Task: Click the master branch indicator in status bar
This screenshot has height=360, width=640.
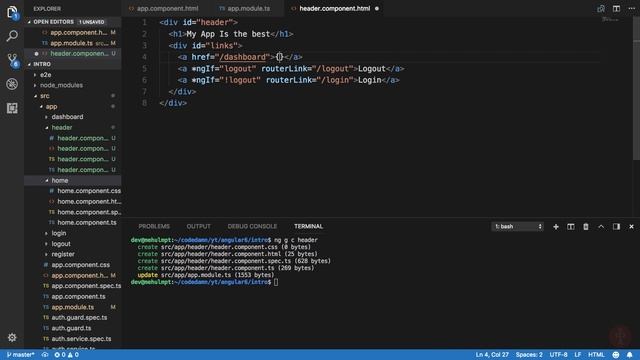Action: click(x=20, y=355)
